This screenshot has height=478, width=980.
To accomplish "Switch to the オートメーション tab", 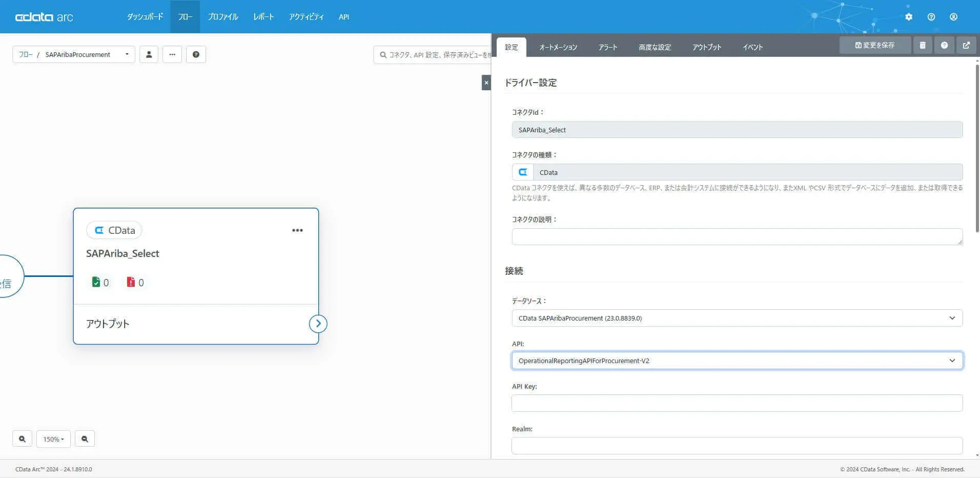I will tap(558, 47).
